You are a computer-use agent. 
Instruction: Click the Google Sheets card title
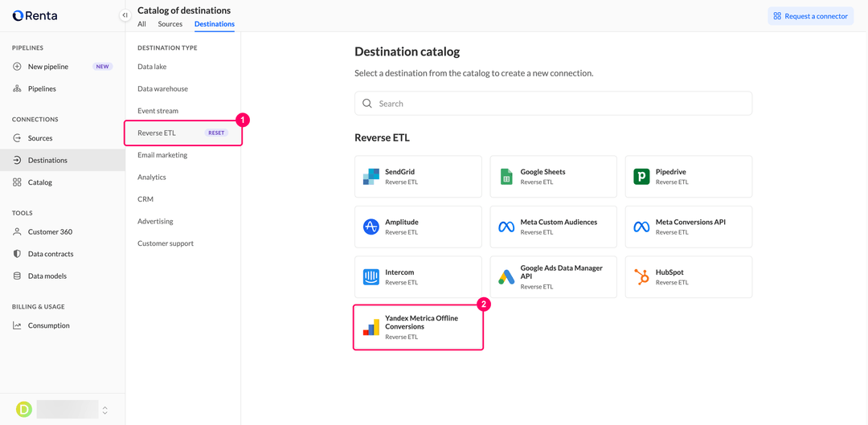coord(542,172)
